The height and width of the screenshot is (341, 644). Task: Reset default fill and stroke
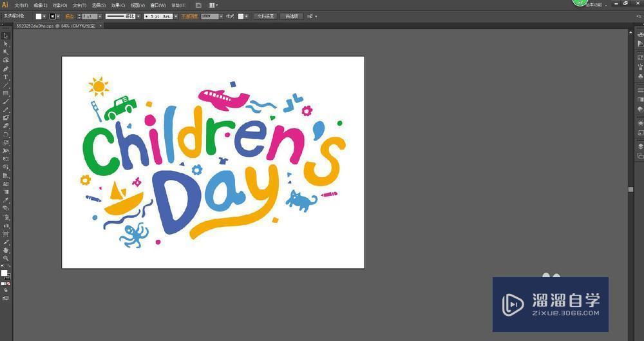pos(3,267)
